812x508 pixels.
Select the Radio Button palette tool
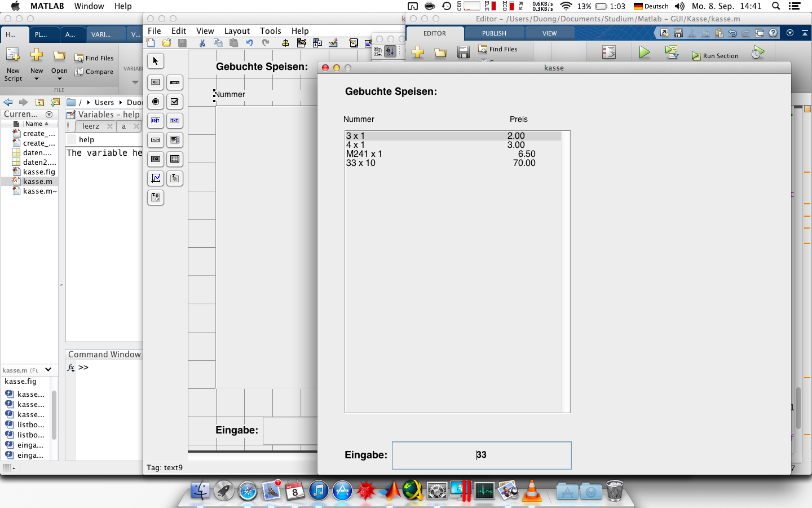156,102
